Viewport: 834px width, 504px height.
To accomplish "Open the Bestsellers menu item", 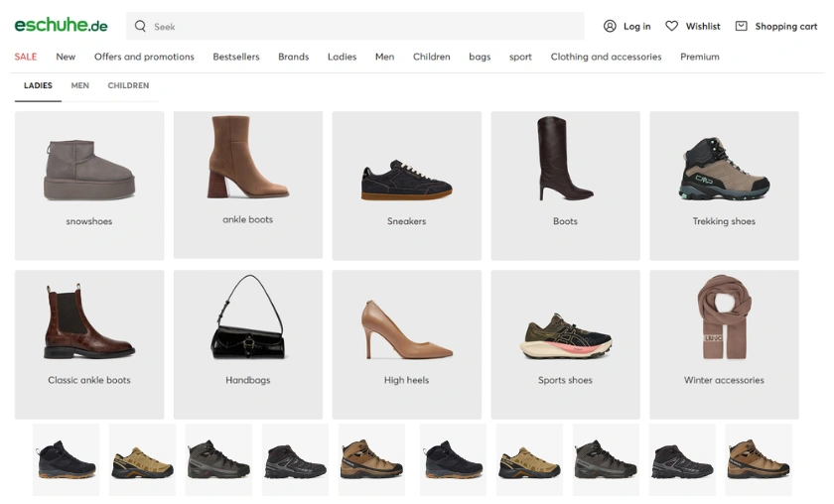I will (x=236, y=57).
